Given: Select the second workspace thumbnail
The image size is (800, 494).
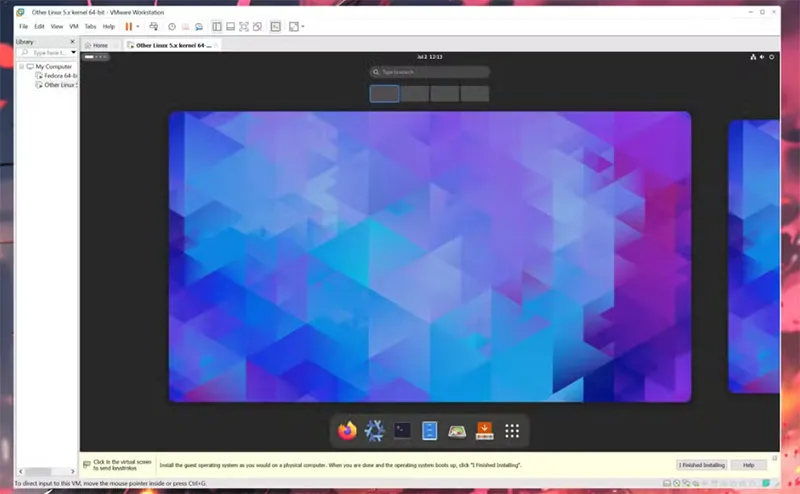Looking at the screenshot, I should point(415,94).
